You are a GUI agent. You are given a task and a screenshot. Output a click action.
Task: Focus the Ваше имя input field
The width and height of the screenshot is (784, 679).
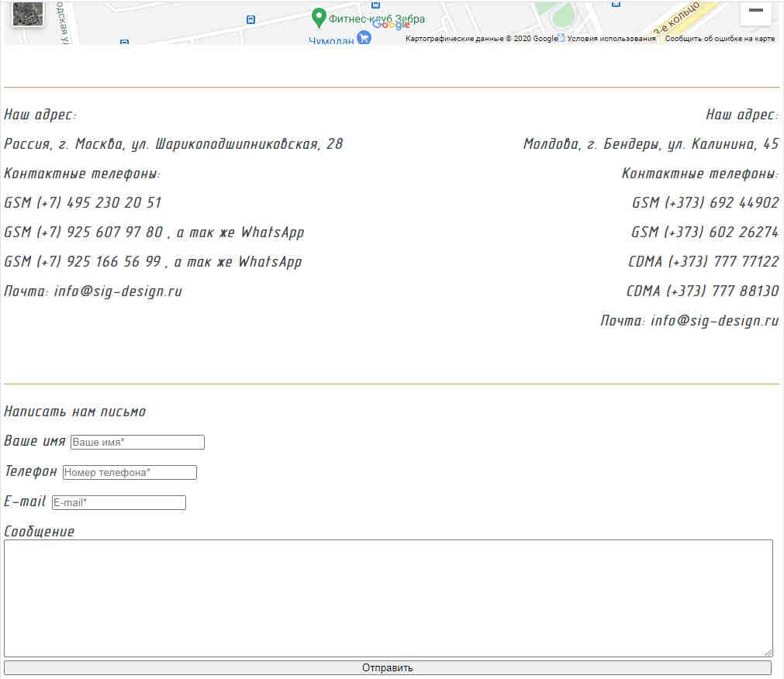click(x=137, y=442)
